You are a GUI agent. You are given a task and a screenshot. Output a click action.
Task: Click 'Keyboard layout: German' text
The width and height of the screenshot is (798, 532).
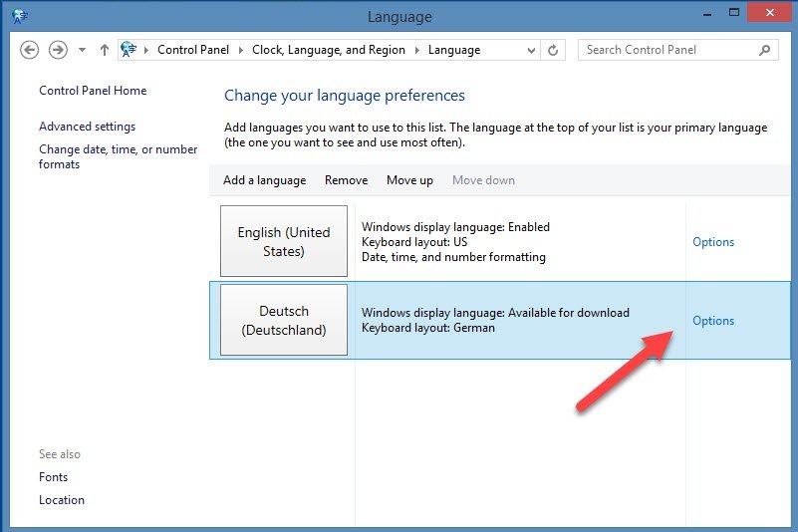428,328
